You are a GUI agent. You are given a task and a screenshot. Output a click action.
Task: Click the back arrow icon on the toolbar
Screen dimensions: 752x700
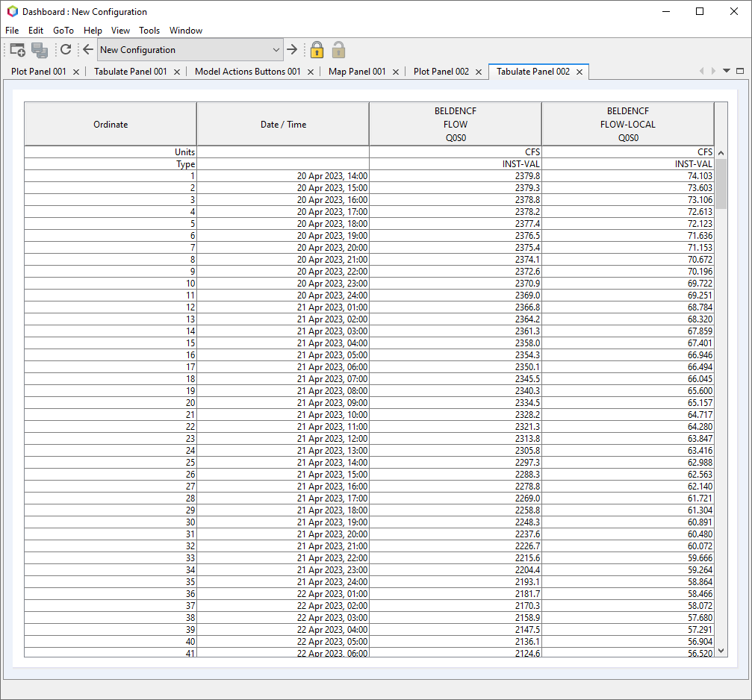(87, 49)
